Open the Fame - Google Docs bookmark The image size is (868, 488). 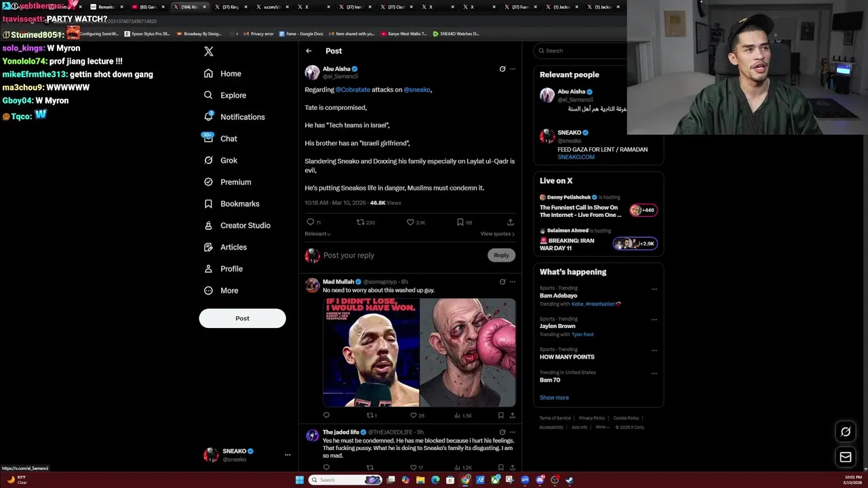(301, 33)
